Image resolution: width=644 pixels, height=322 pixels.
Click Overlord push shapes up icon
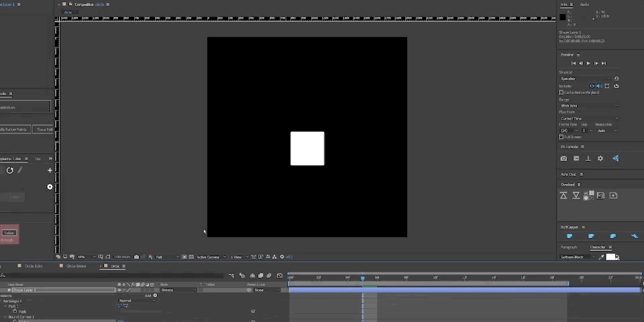point(563,195)
